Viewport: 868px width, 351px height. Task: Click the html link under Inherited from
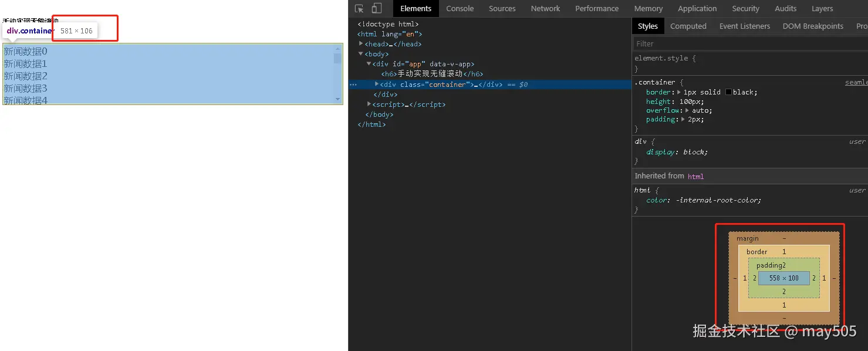695,176
